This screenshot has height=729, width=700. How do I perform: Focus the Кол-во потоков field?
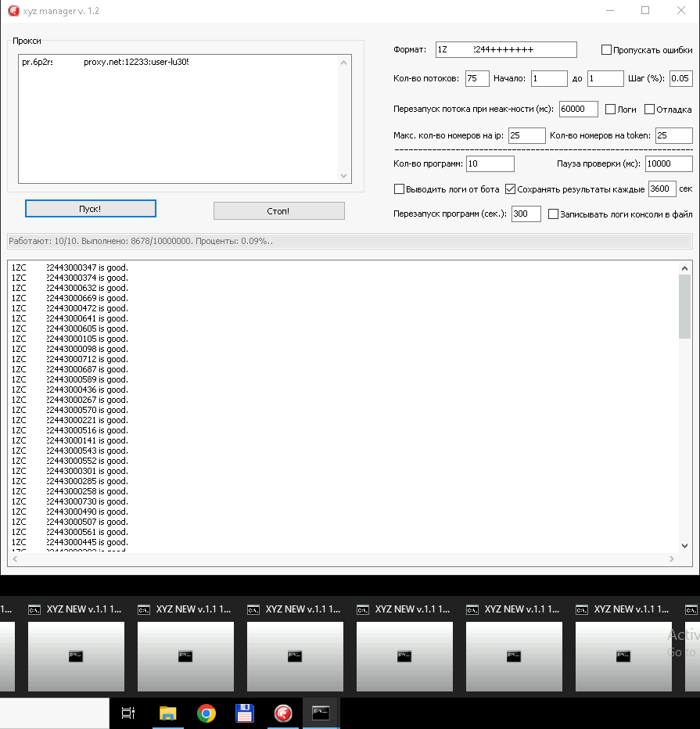pyautogui.click(x=476, y=79)
